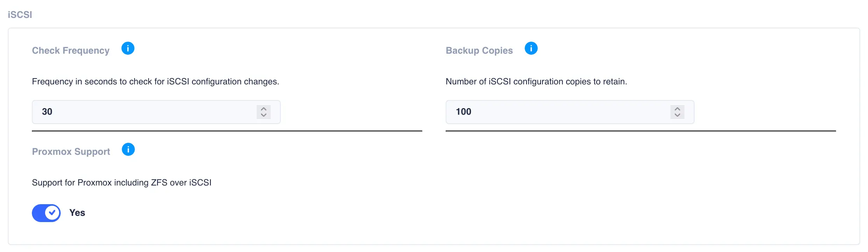Image resolution: width=868 pixels, height=252 pixels.
Task: Open the Backup Copies info tooltip
Action: 531,48
